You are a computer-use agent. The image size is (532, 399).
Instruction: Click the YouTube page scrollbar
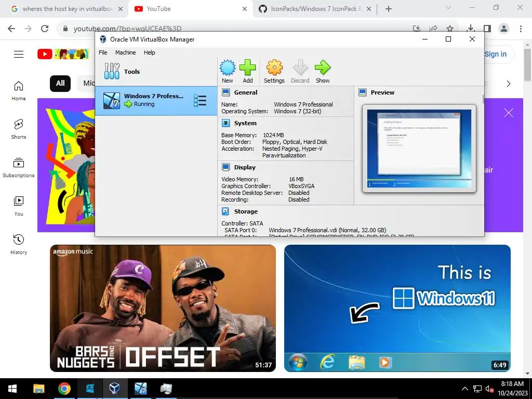click(x=527, y=64)
